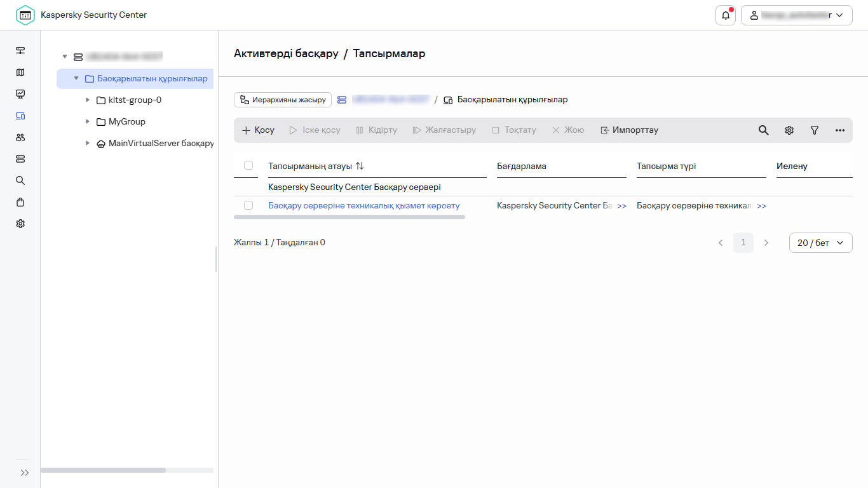The width and height of the screenshot is (868, 488).
Task: Open the devices icon in sidebar
Action: (x=20, y=116)
